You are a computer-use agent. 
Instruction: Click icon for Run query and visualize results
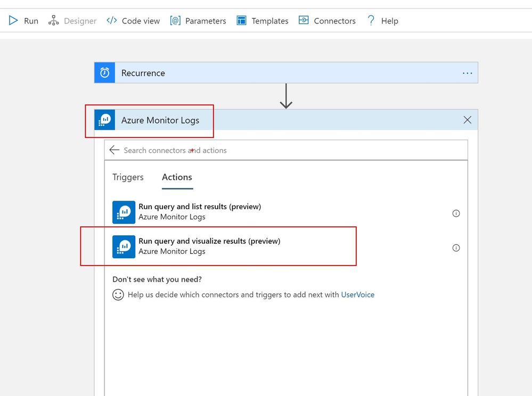point(124,247)
